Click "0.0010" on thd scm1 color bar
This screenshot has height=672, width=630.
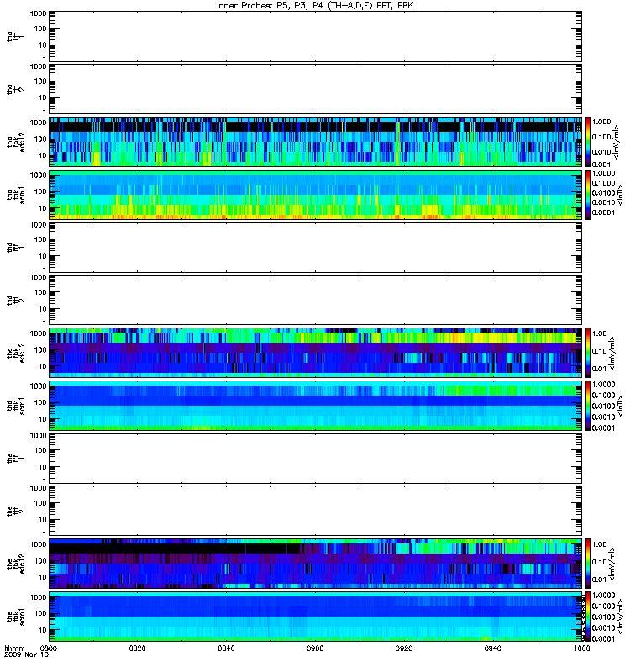(603, 417)
